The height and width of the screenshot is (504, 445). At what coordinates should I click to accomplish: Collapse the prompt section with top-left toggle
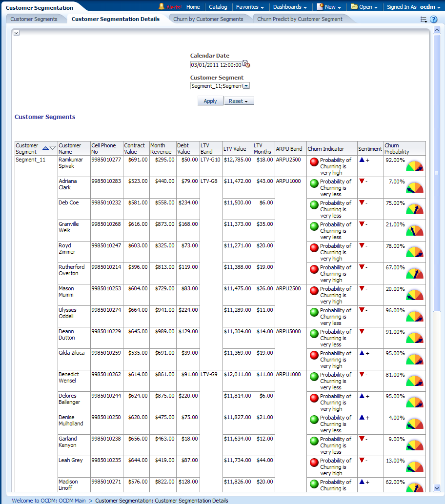tap(16, 33)
